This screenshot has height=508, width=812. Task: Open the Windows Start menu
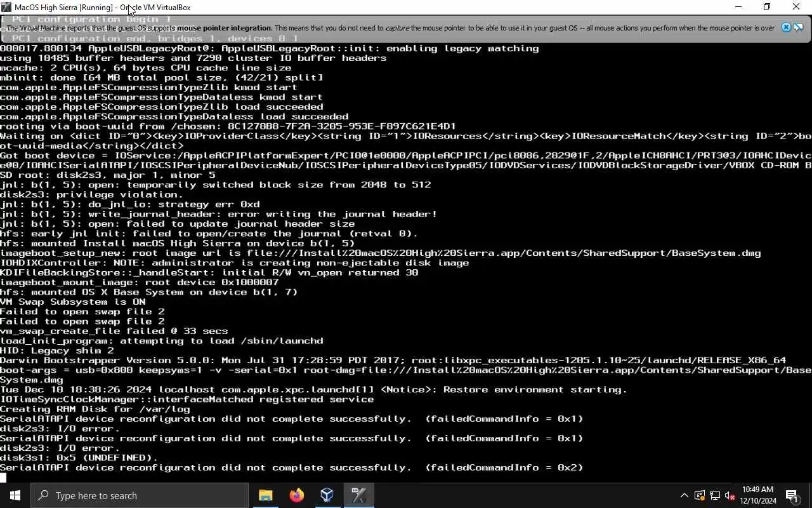coord(15,495)
